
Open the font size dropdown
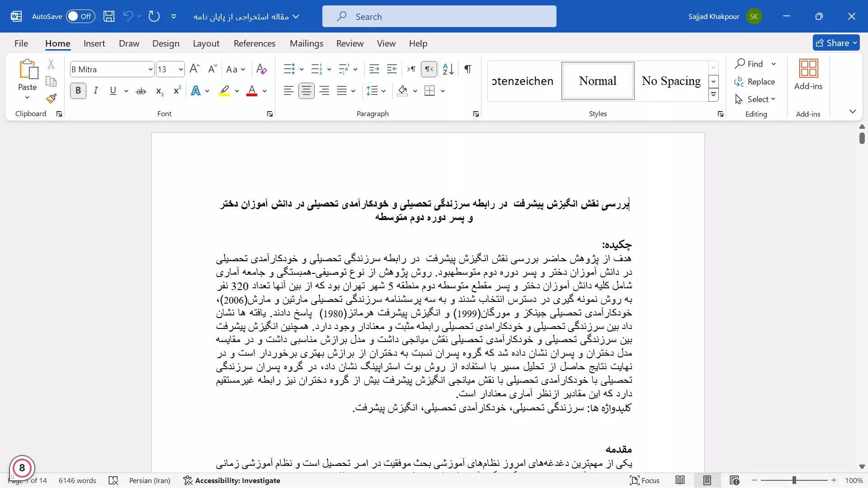click(x=180, y=69)
